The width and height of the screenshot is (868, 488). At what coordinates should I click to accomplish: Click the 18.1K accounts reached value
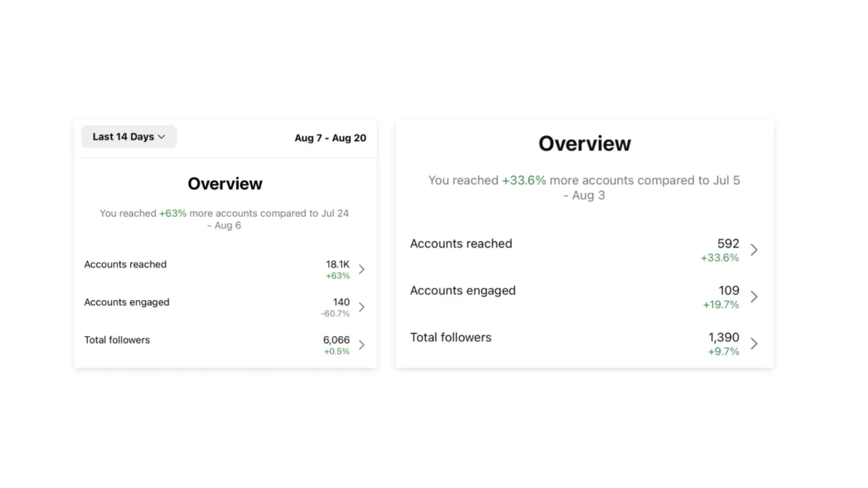(338, 265)
